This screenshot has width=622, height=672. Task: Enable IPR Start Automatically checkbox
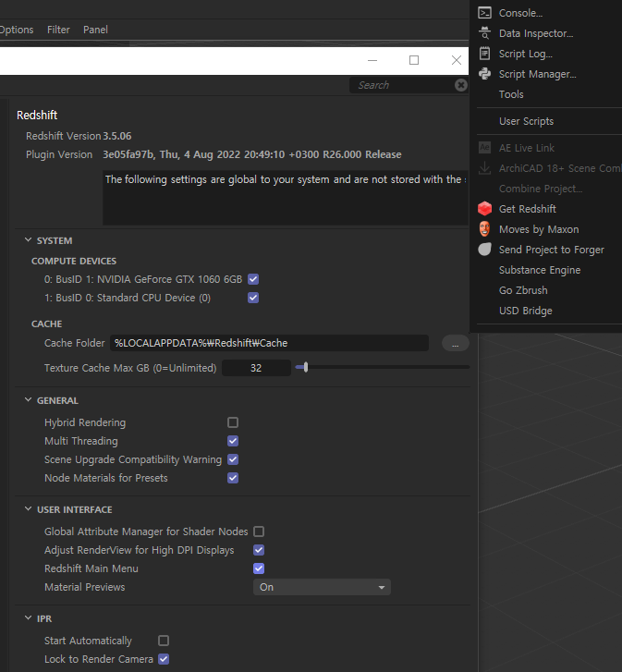(164, 641)
